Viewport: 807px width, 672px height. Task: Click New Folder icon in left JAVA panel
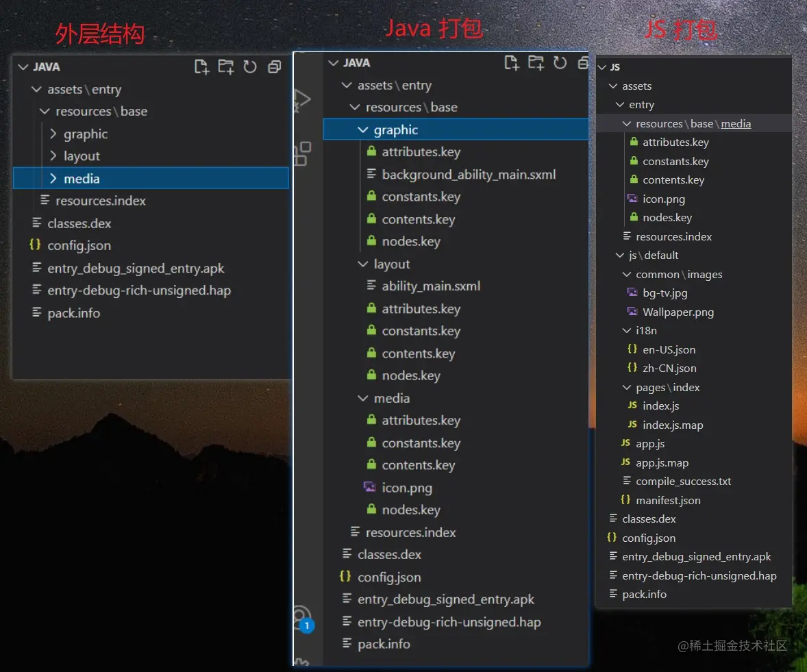coord(225,67)
